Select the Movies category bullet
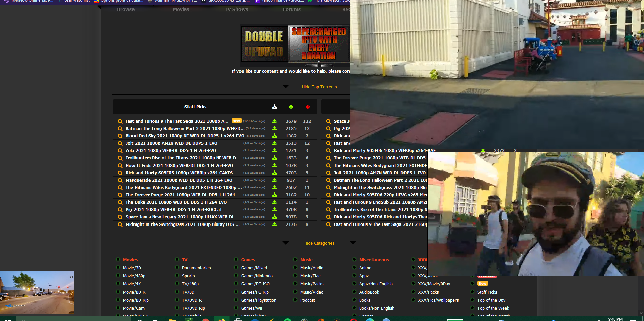 118,259
